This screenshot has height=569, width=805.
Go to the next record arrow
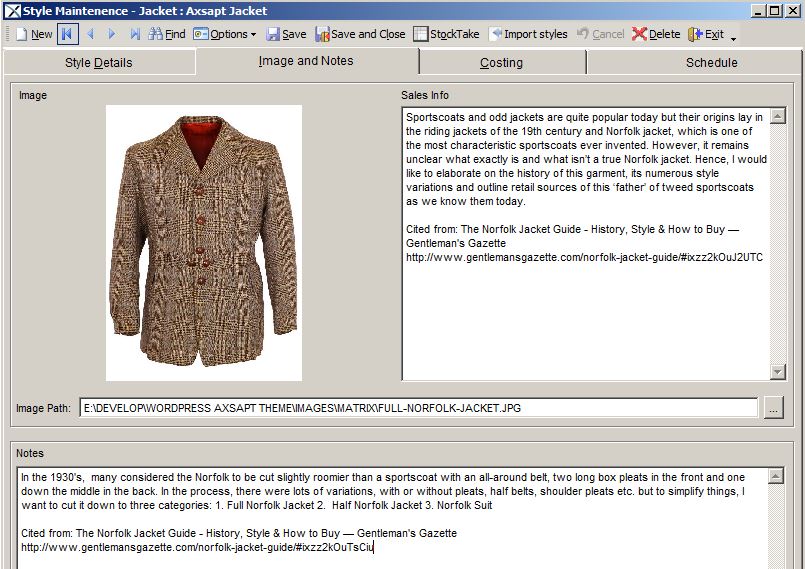pyautogui.click(x=112, y=34)
